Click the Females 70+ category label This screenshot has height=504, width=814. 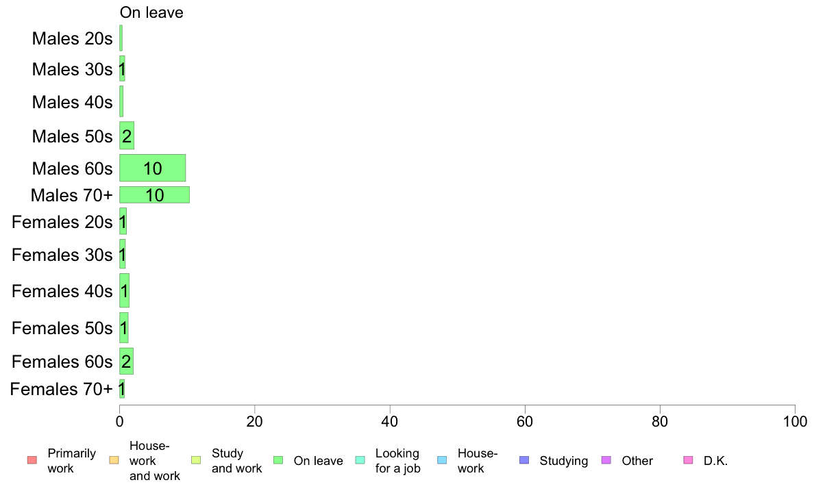point(61,389)
